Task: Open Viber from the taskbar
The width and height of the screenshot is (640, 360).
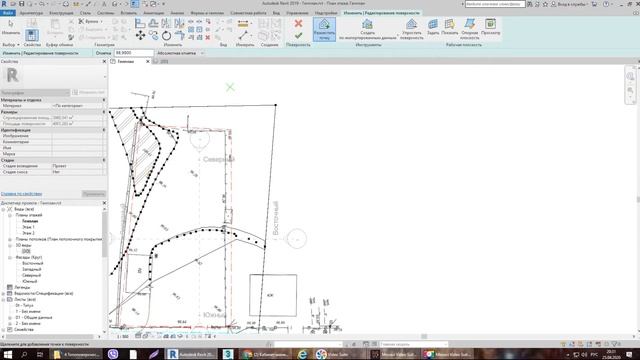Action: tap(113, 354)
